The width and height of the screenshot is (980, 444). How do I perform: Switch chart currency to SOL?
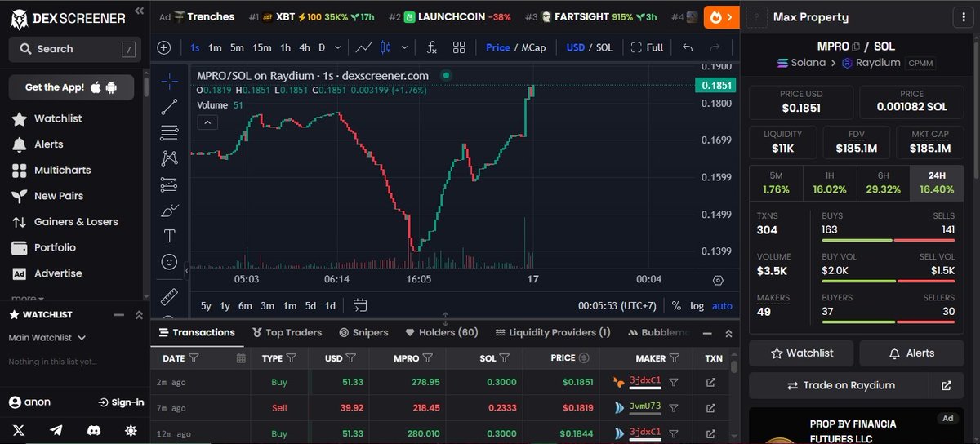tap(604, 47)
